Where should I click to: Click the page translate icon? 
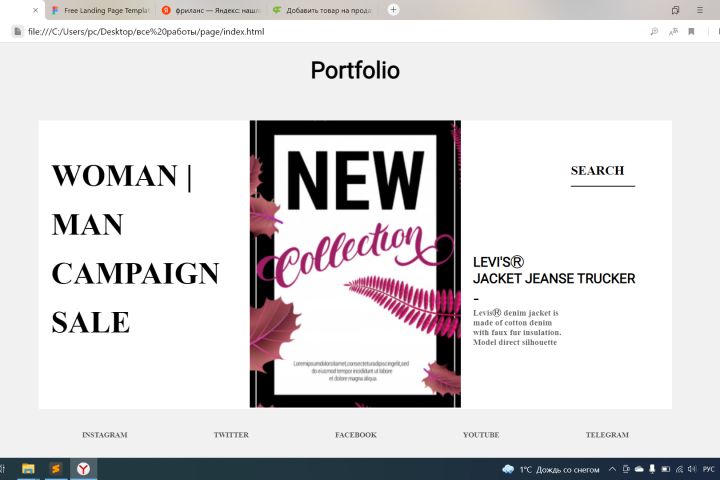[x=673, y=31]
